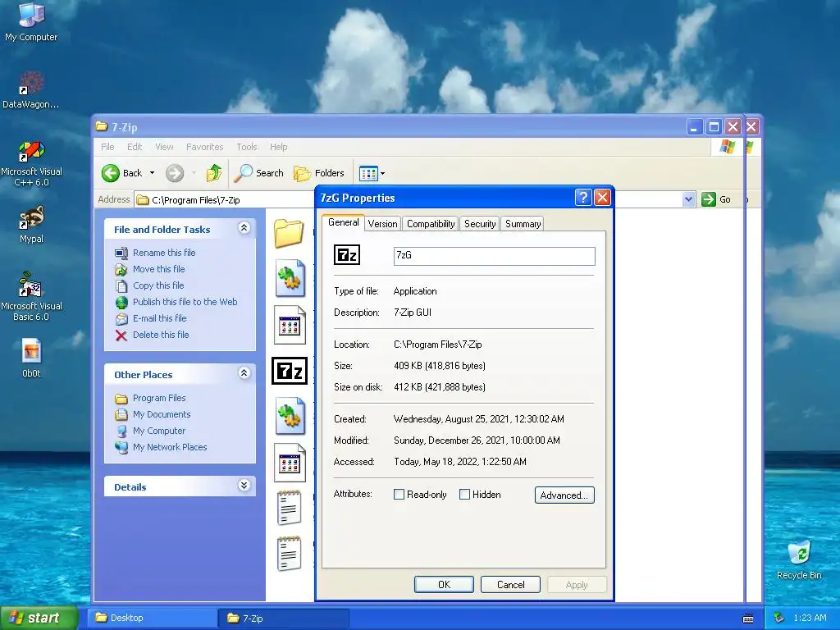Select the second puzzle-piece file icon
This screenshot has height=630, width=840.
[x=290, y=416]
